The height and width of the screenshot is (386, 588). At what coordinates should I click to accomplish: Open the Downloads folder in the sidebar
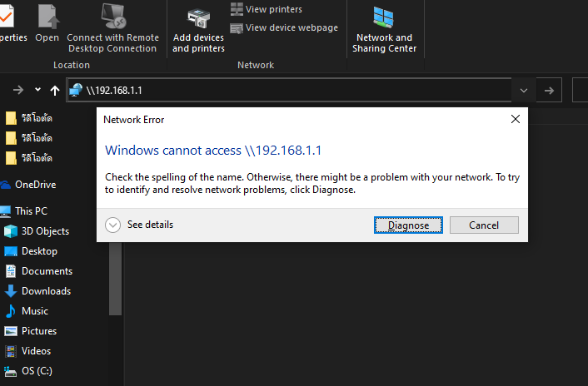click(46, 291)
